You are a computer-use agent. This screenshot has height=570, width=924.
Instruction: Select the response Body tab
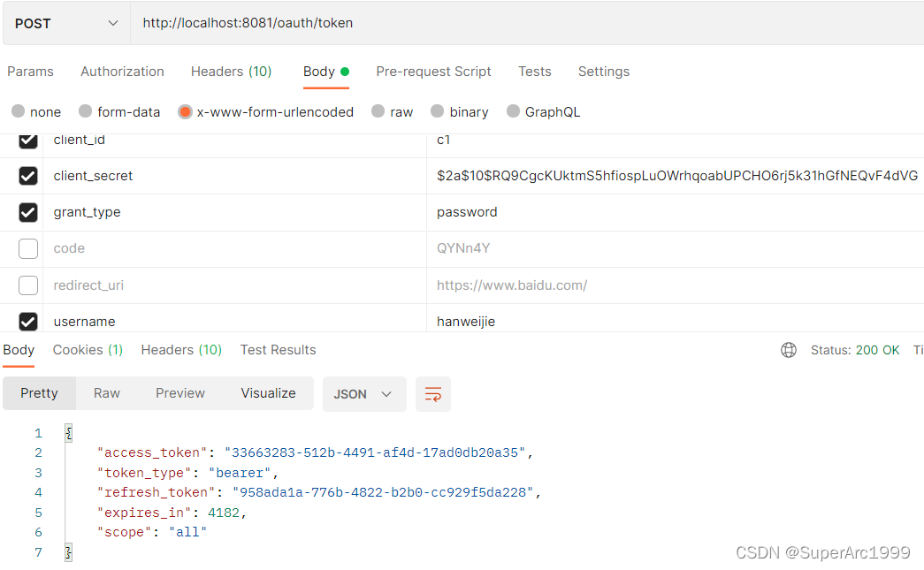click(19, 350)
